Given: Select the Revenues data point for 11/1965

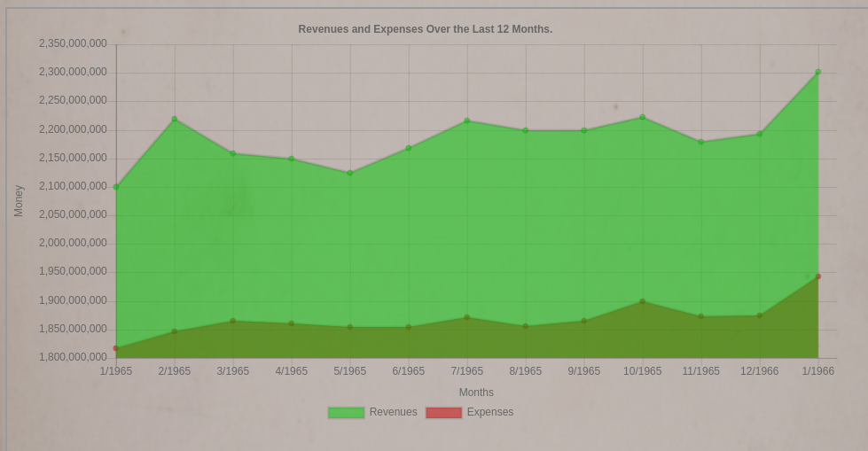Looking at the screenshot, I should [x=701, y=142].
